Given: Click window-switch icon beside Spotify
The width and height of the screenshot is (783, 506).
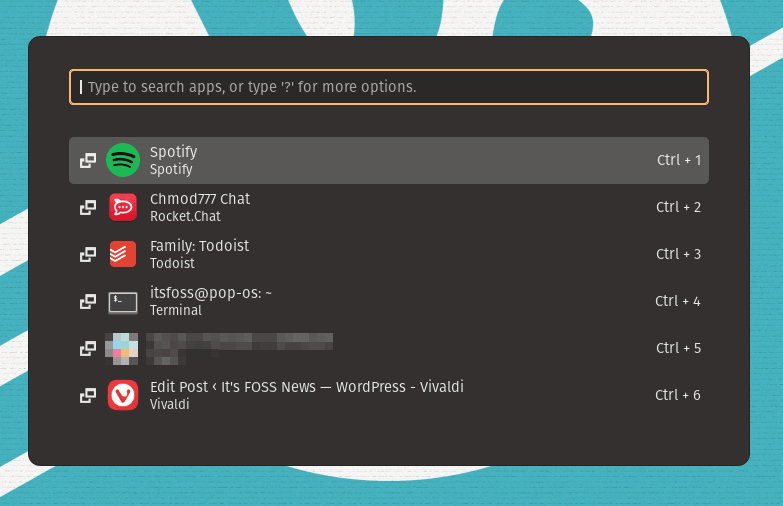Looking at the screenshot, I should pyautogui.click(x=88, y=160).
